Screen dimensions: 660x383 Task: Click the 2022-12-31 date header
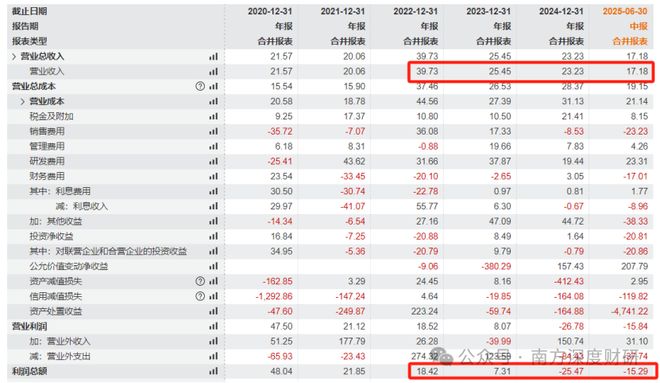tap(415, 11)
